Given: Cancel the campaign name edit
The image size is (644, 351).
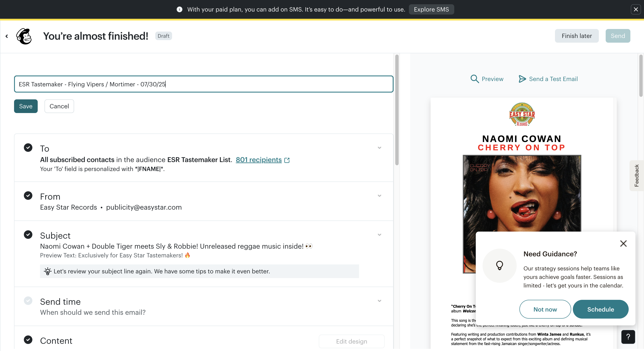Looking at the screenshot, I should pos(59,106).
